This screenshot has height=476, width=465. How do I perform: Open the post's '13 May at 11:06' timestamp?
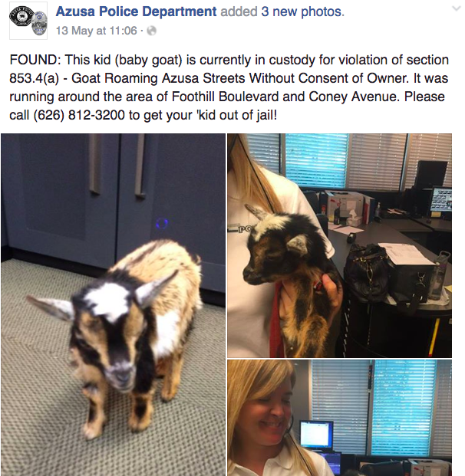[x=97, y=31]
